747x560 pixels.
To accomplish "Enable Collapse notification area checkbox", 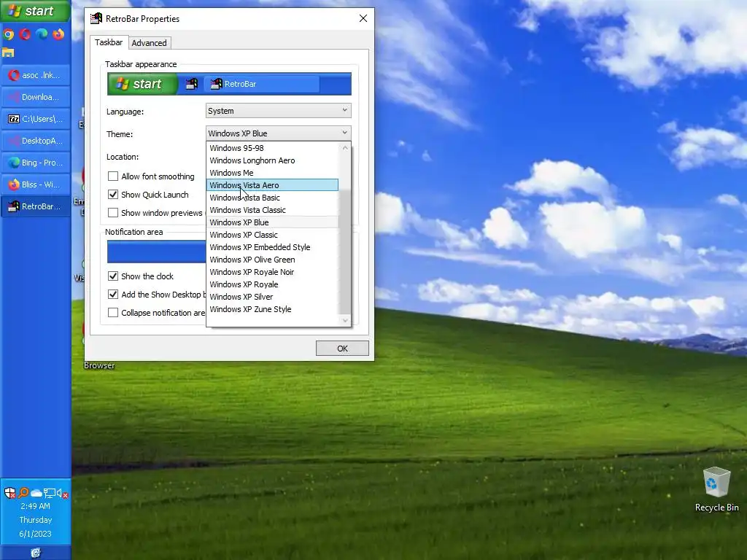I will 113,312.
